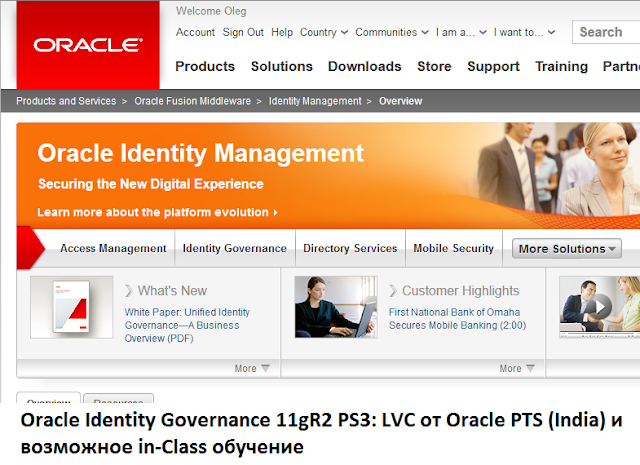The width and height of the screenshot is (640, 465).
Task: Click the white paper thumbnail
Action: (71, 307)
